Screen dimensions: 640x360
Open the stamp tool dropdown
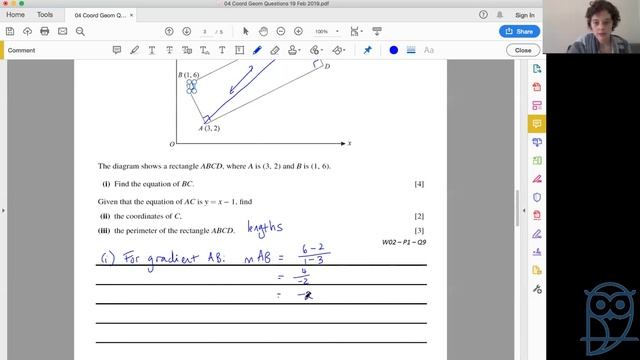pos(294,50)
